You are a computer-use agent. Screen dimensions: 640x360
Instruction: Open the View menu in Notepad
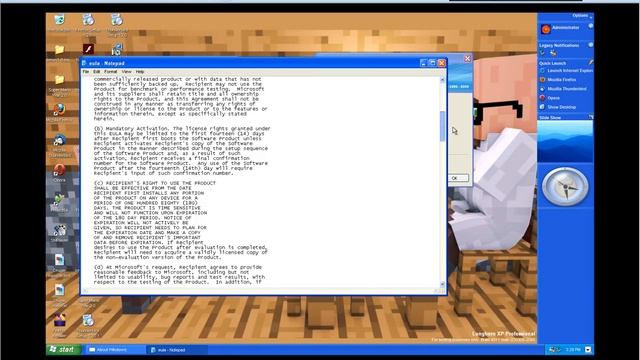[x=127, y=72]
